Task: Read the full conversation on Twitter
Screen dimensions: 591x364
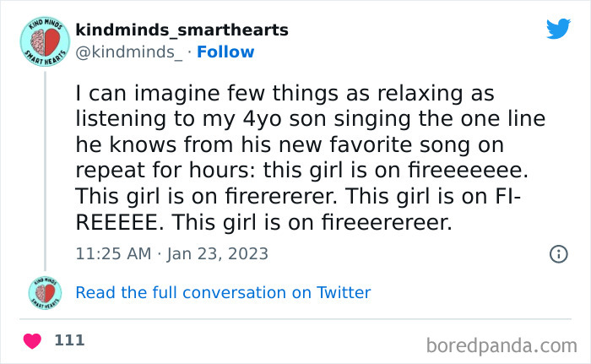Action: 223,293
